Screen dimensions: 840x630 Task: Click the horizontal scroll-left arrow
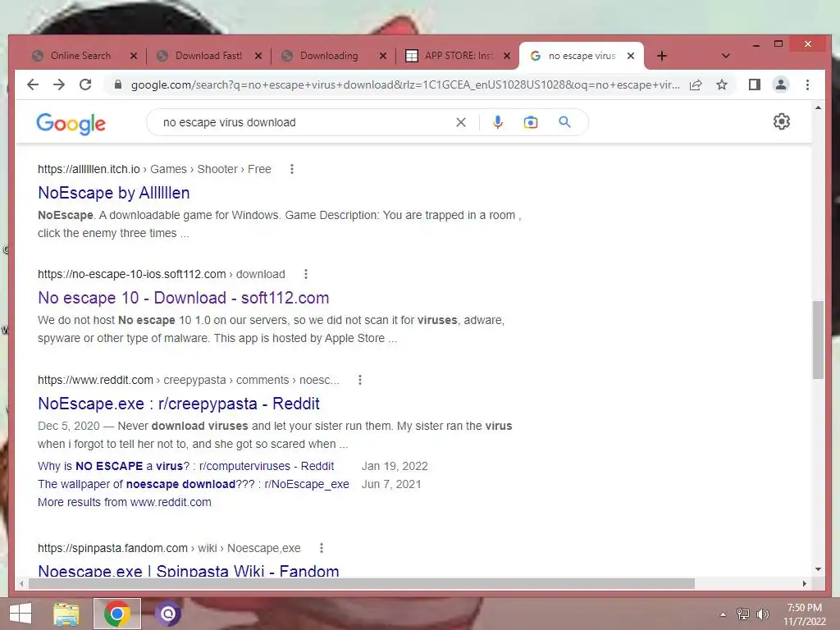pos(21,583)
